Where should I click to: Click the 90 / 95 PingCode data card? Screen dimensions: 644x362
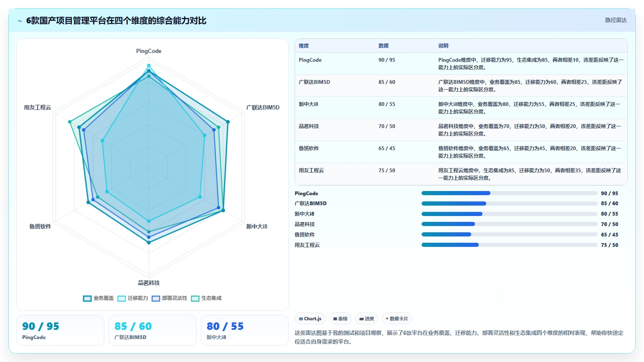pyautogui.click(x=60, y=330)
